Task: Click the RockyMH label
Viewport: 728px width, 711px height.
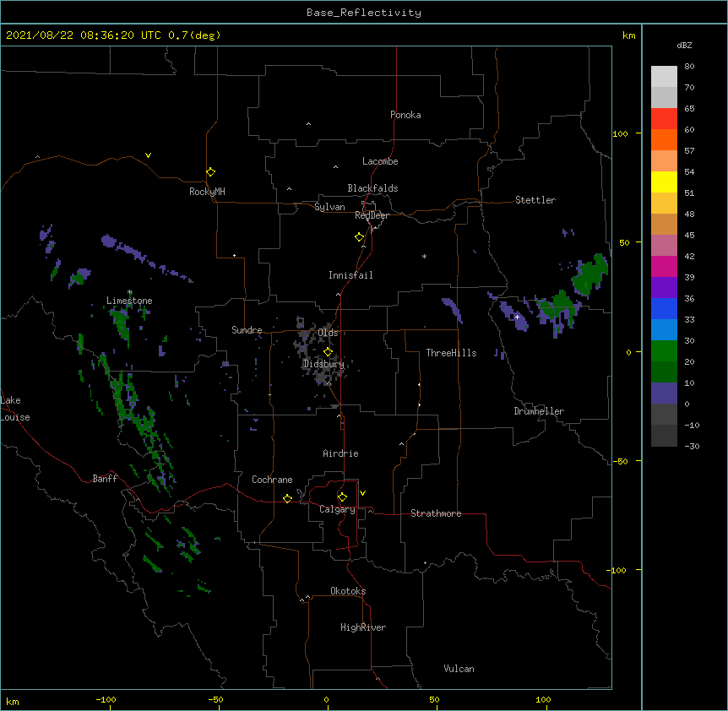Action: coord(207,192)
